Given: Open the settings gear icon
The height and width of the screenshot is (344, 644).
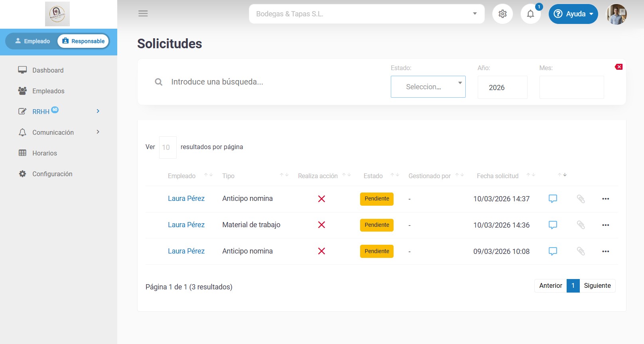Looking at the screenshot, I should click(x=502, y=14).
